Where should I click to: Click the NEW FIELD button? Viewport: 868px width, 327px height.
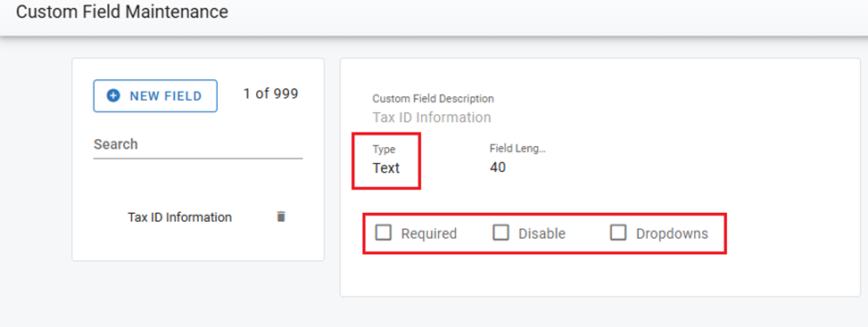pos(155,95)
